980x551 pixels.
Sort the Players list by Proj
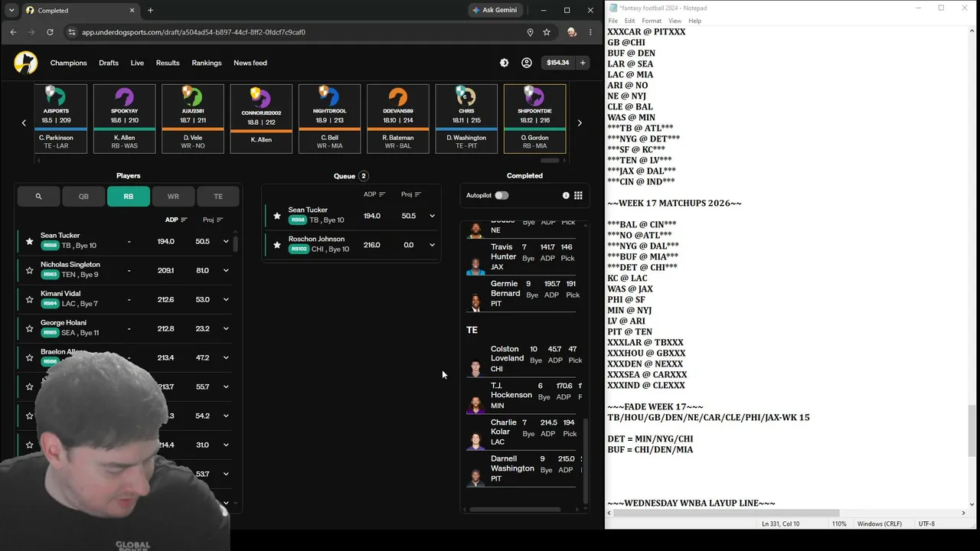(x=213, y=220)
